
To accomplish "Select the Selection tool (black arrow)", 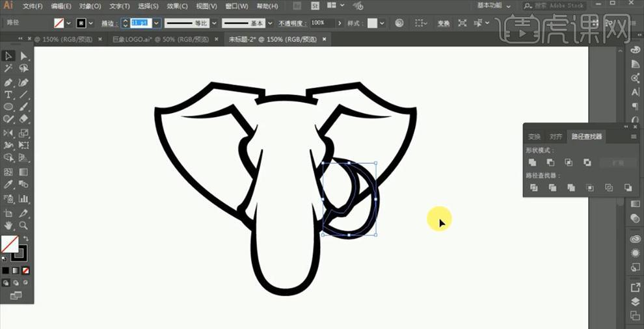I will tap(8, 56).
